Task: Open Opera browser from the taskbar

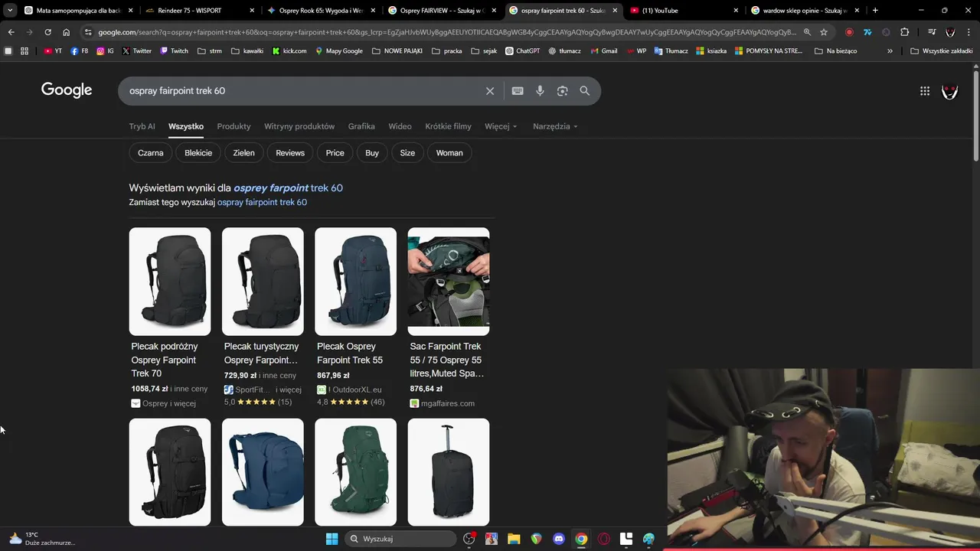Action: point(603,539)
